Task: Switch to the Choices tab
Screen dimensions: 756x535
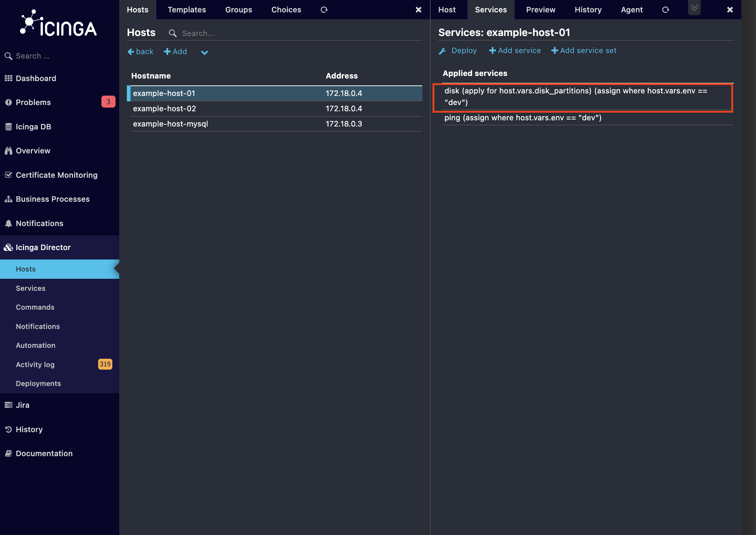Action: point(286,9)
